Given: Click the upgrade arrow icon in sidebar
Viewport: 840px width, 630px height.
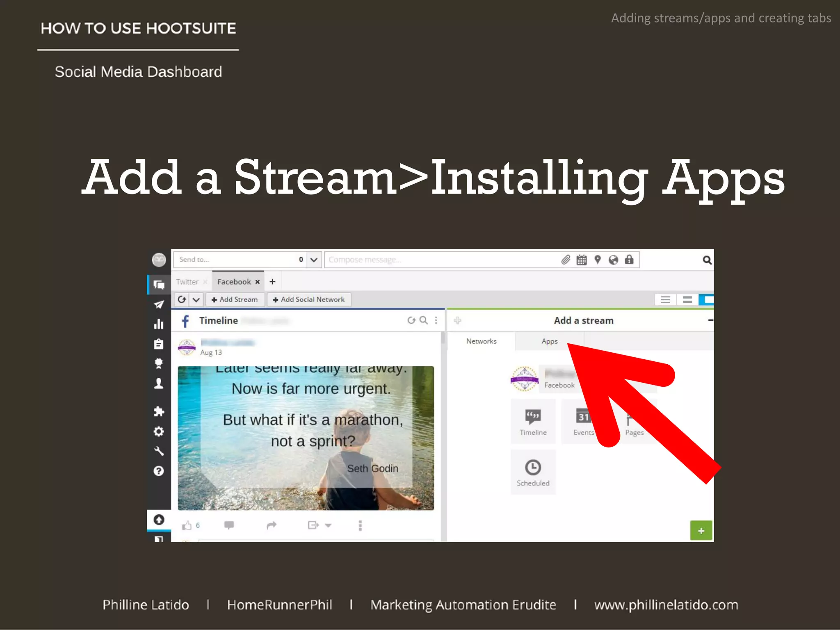Looking at the screenshot, I should pyautogui.click(x=159, y=520).
